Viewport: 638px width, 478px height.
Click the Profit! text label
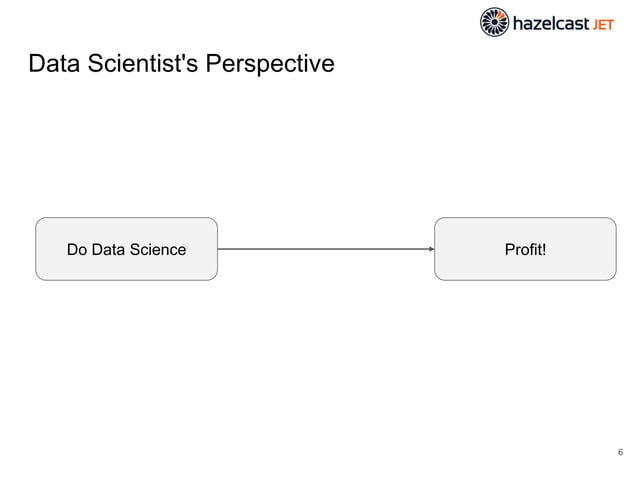click(525, 249)
